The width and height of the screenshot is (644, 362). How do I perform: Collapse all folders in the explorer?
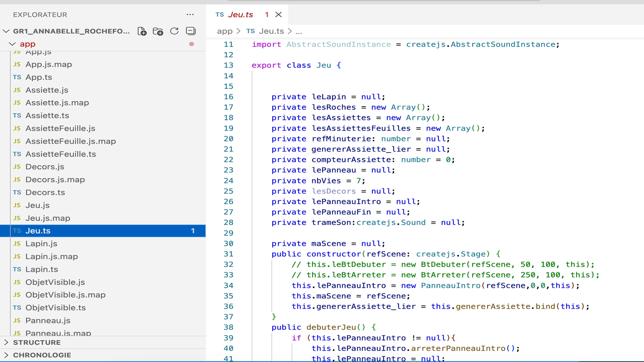191,31
